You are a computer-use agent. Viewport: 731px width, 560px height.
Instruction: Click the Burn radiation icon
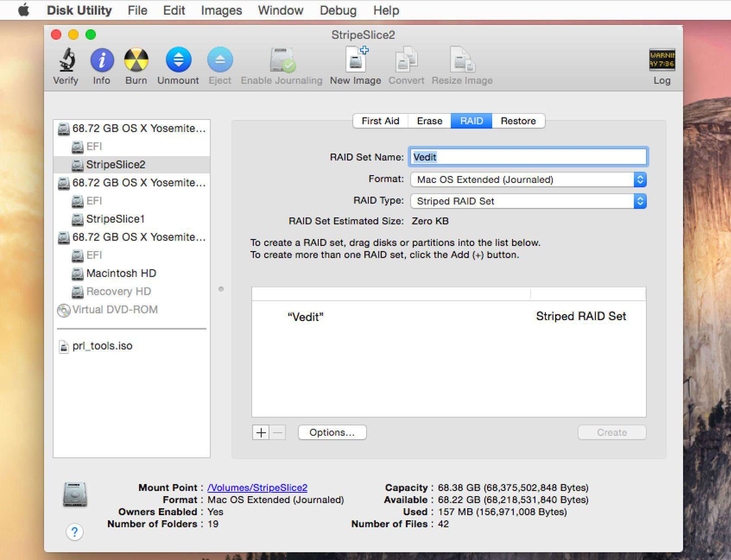(x=136, y=60)
